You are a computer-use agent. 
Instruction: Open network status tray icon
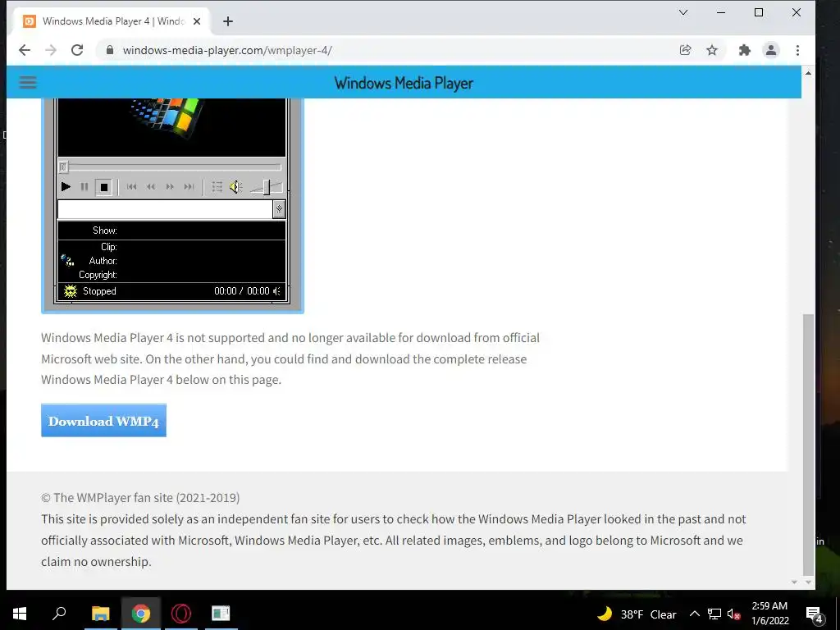click(x=714, y=614)
